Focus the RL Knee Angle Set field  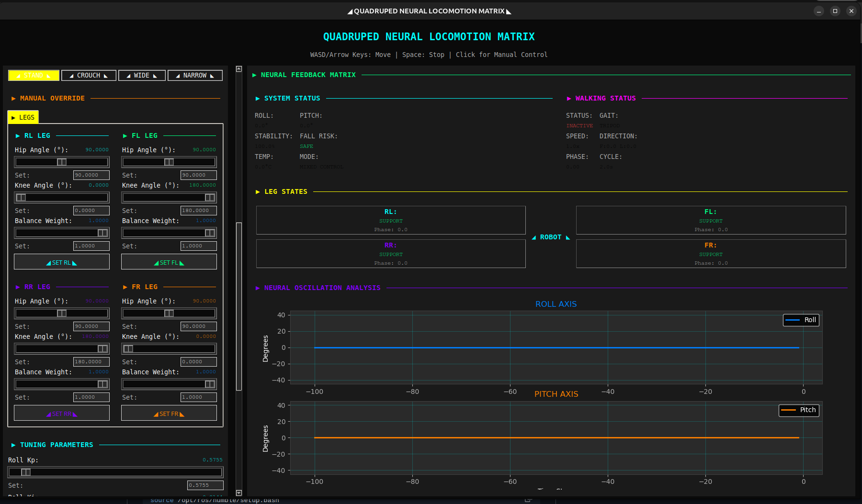91,211
